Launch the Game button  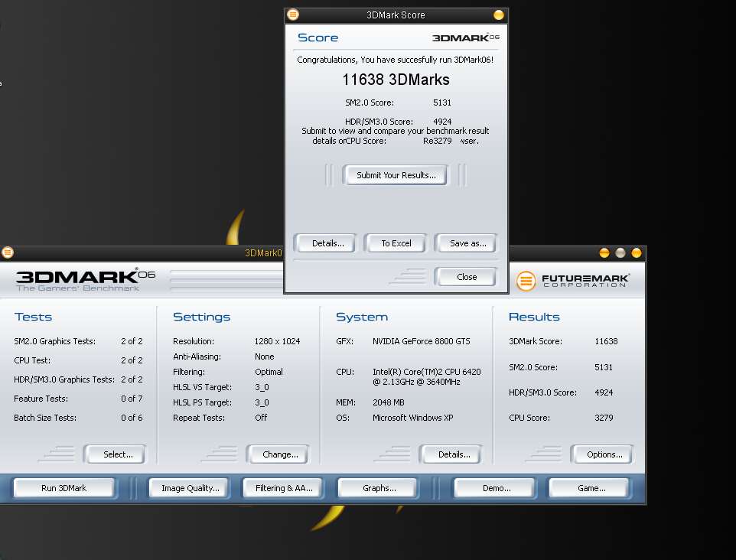pos(591,488)
